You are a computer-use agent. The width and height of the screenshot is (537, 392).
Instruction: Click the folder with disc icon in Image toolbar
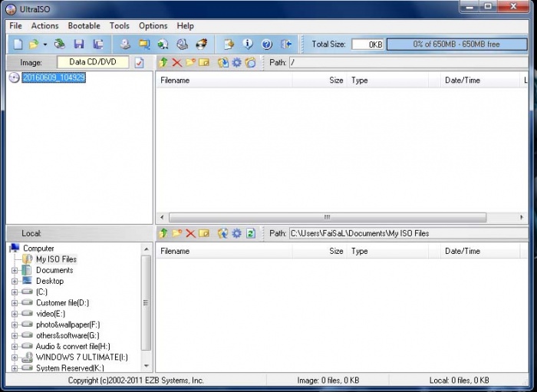pyautogui.click(x=250, y=63)
